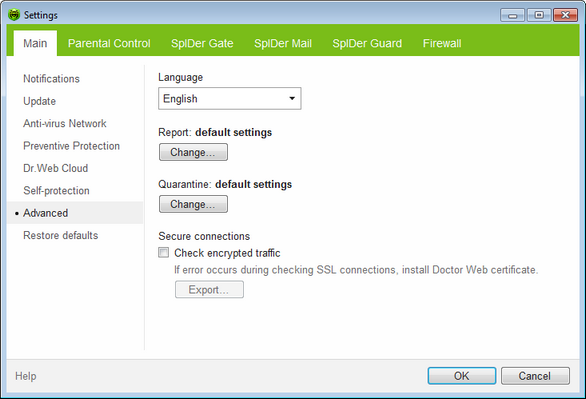Open Notifications settings in sidebar
Screen dimensions: 586x399
click(51, 79)
